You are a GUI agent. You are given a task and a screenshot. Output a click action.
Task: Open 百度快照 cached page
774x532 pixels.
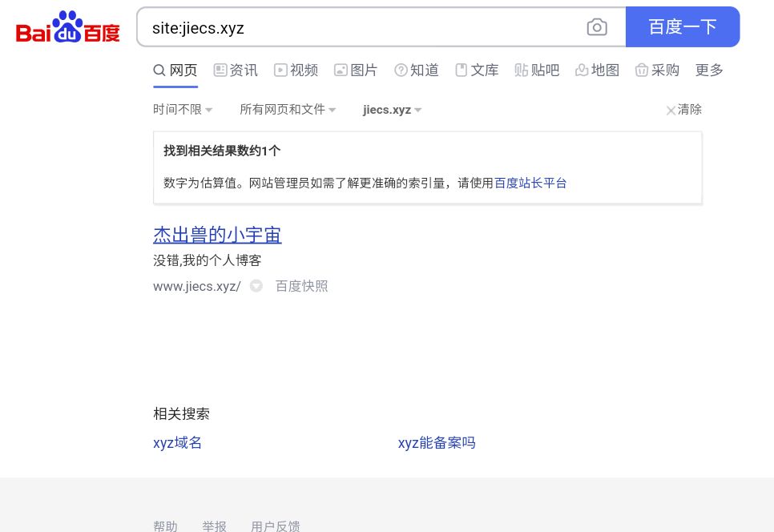click(301, 286)
